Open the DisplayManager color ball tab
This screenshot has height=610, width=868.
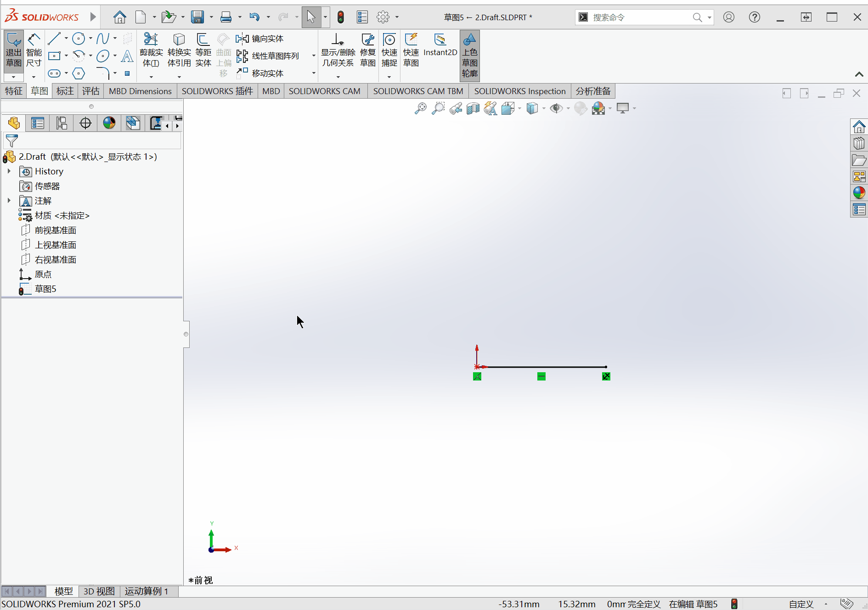(109, 123)
